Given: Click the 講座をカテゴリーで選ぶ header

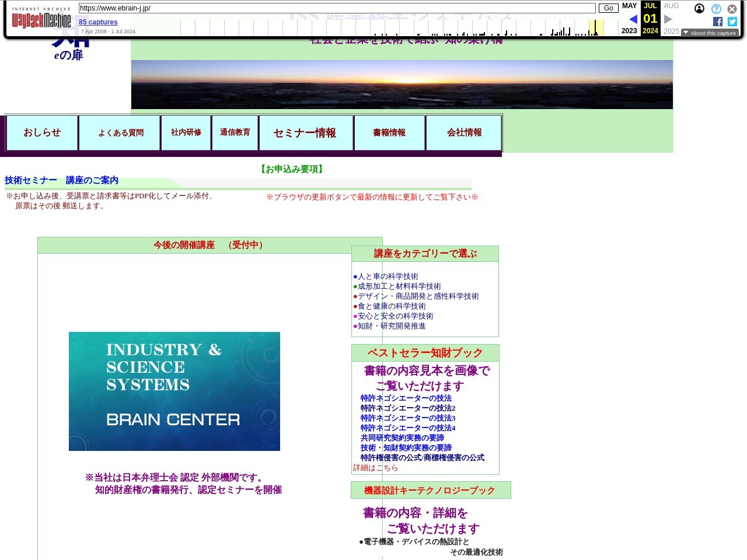Looking at the screenshot, I should pyautogui.click(x=425, y=254).
